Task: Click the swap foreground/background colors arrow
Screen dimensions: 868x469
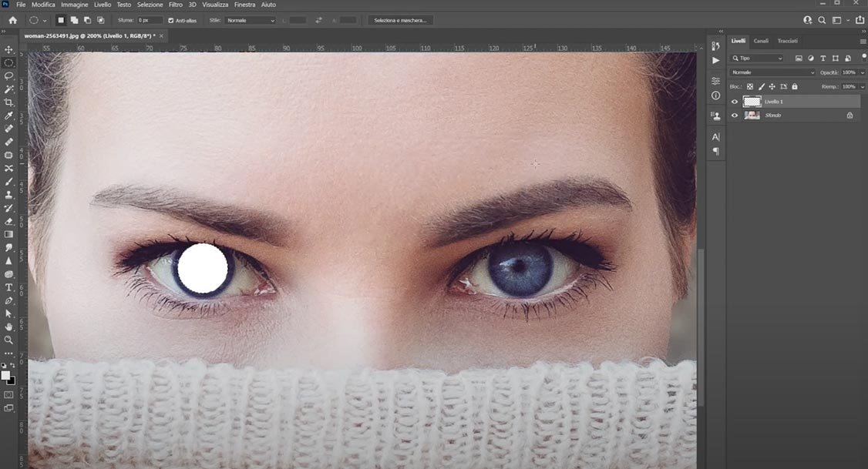Action: click(x=13, y=365)
